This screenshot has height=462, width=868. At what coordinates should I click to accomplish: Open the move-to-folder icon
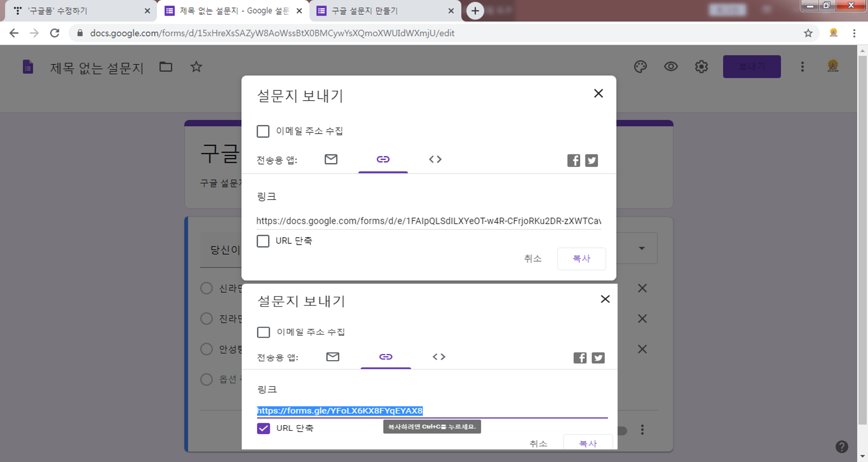166,67
